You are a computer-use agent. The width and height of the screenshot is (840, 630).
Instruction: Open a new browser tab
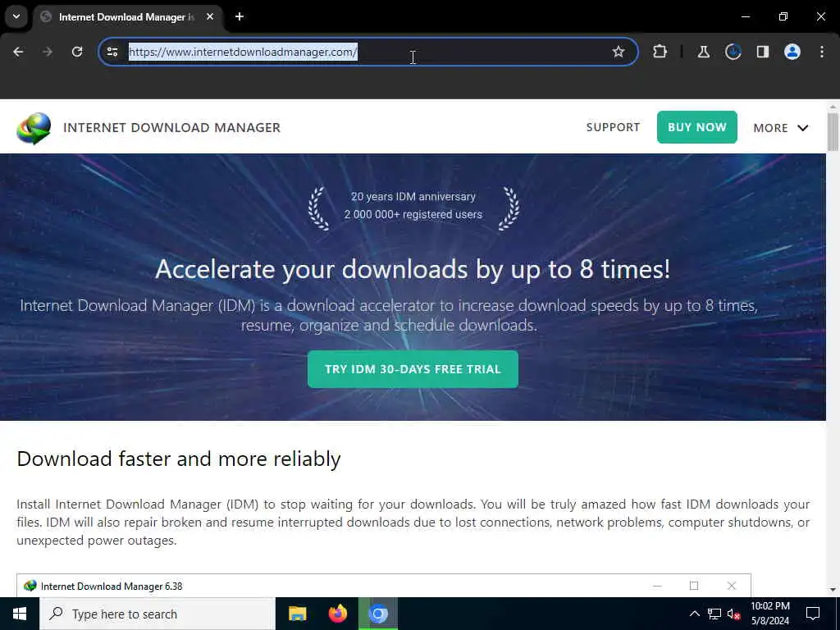240,16
